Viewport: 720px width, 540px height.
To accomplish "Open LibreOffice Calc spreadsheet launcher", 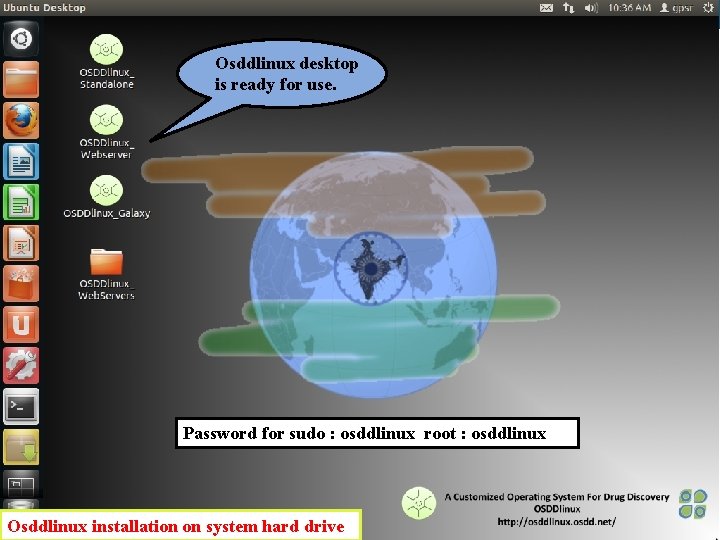I will (21, 202).
